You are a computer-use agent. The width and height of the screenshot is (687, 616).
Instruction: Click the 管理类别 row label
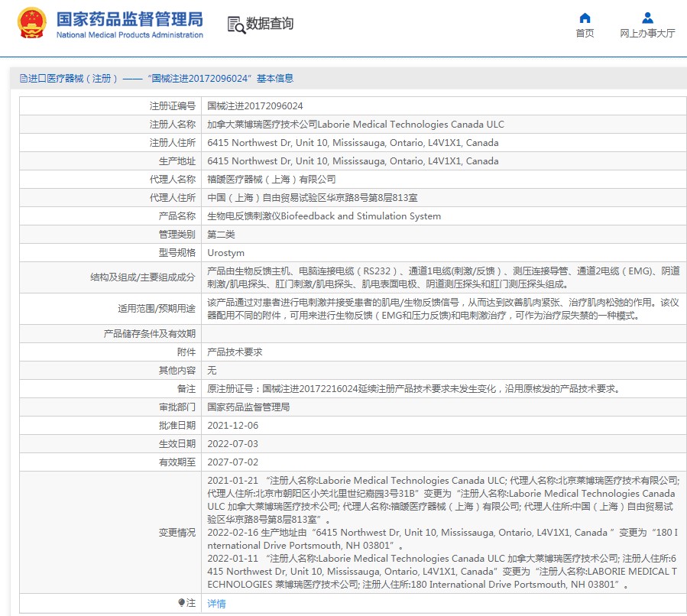point(177,235)
